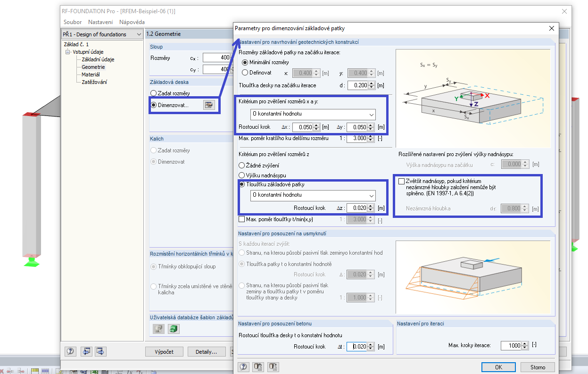Click the Δx growing step input field
Image resolution: width=588 pixels, height=374 pixels.
point(303,127)
